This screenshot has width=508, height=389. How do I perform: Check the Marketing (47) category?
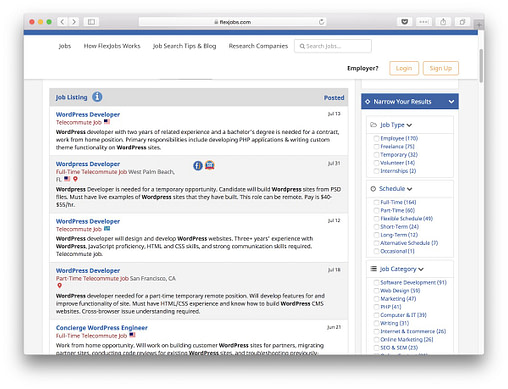tap(376, 299)
